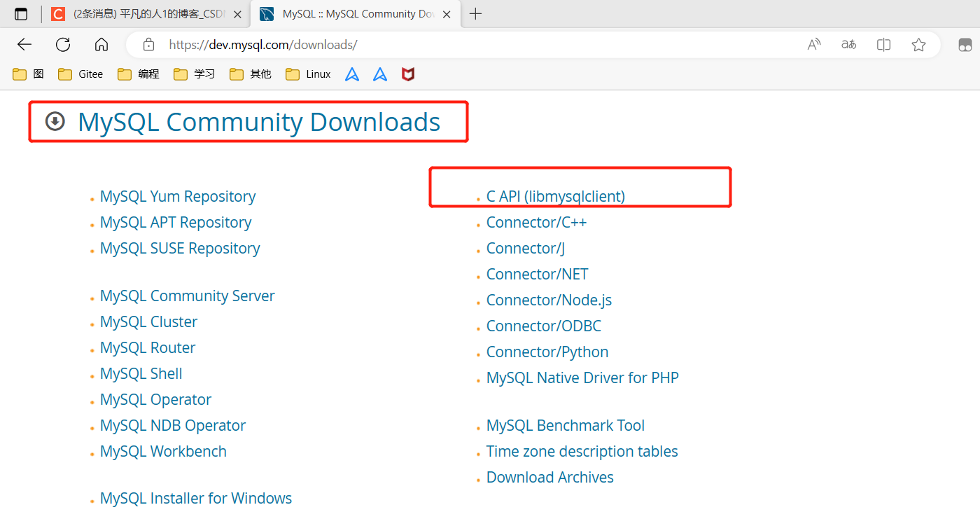Open Download Archives link
Viewport: 980px width, 526px height.
click(550, 478)
